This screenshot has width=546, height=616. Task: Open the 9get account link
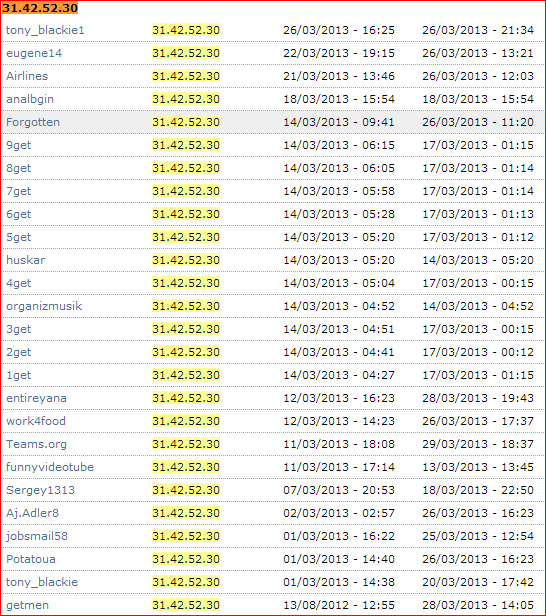[18, 145]
